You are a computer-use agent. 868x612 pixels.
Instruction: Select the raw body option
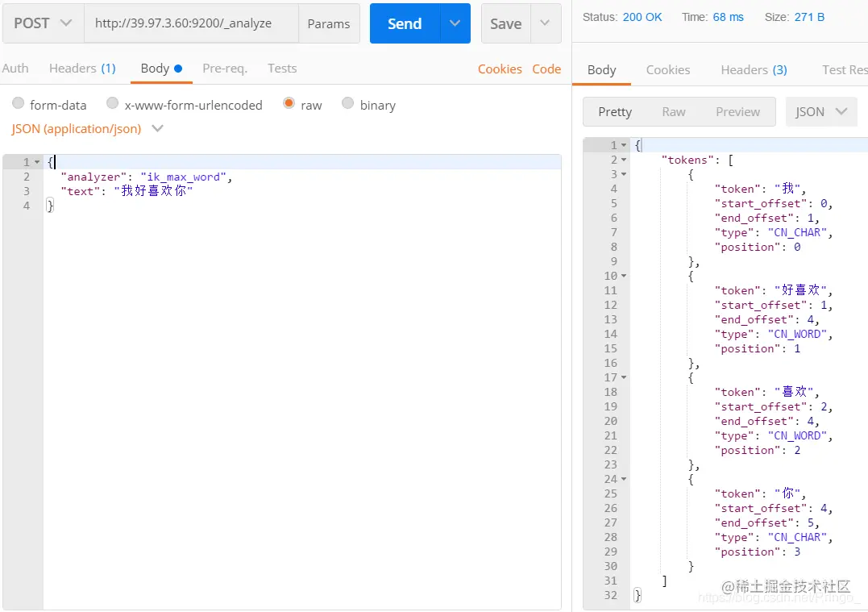(x=289, y=103)
